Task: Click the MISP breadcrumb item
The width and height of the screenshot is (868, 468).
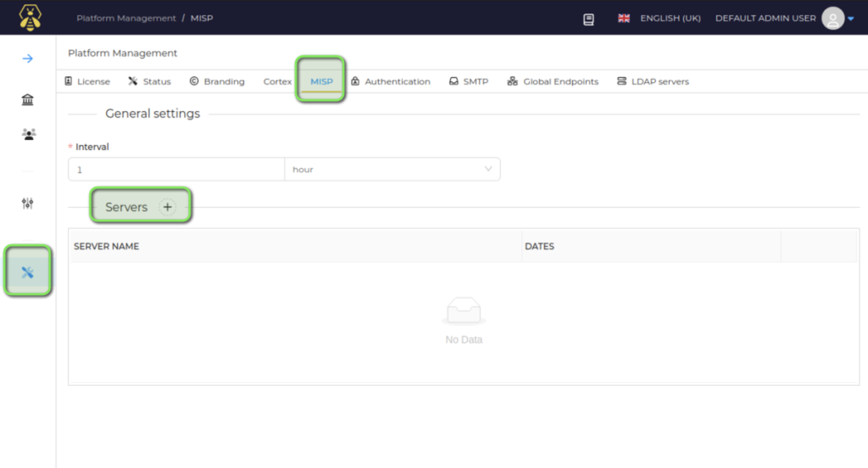Action: coord(202,19)
